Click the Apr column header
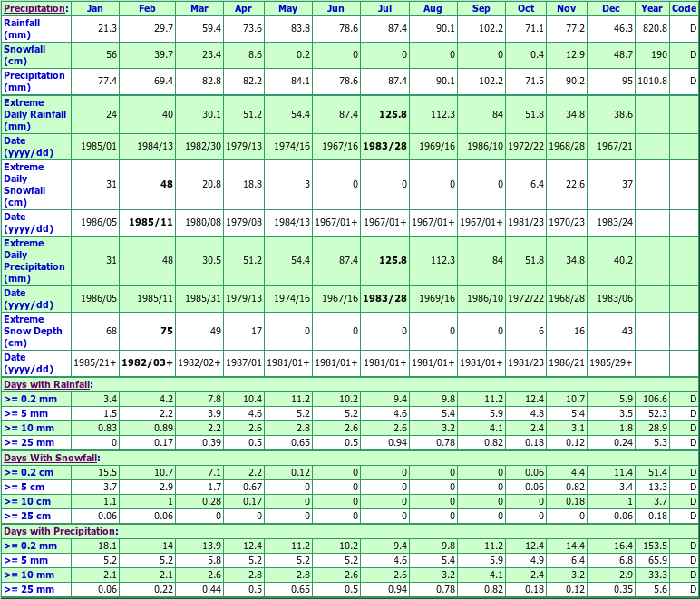Screen dimensions: 700x599 (x=243, y=8)
